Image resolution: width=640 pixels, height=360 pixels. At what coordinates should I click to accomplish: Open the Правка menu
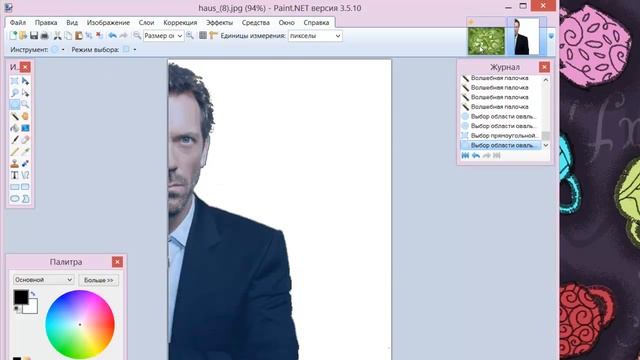click(46, 22)
